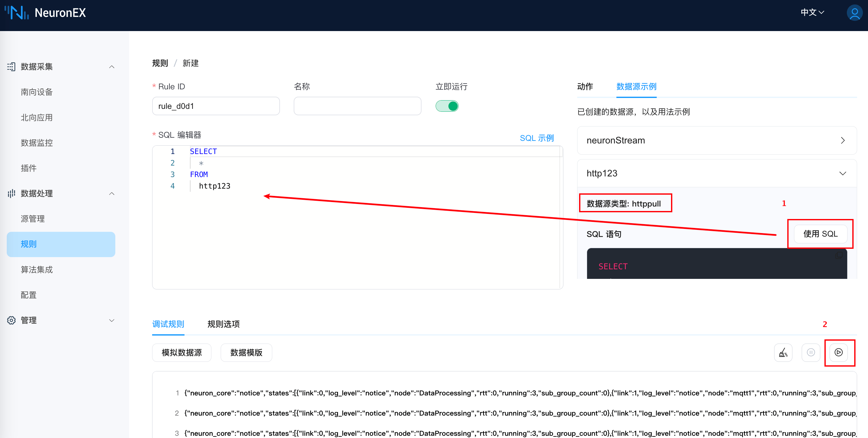Viewport: 868px width, 438px height.
Task: Switch to the 动作 tab
Action: (x=585, y=86)
